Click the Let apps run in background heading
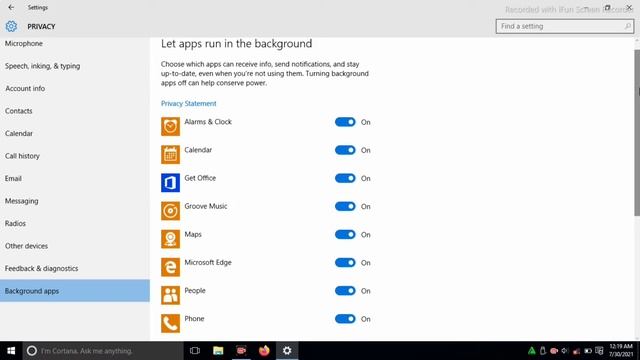This screenshot has width=640, height=360. 236,43
